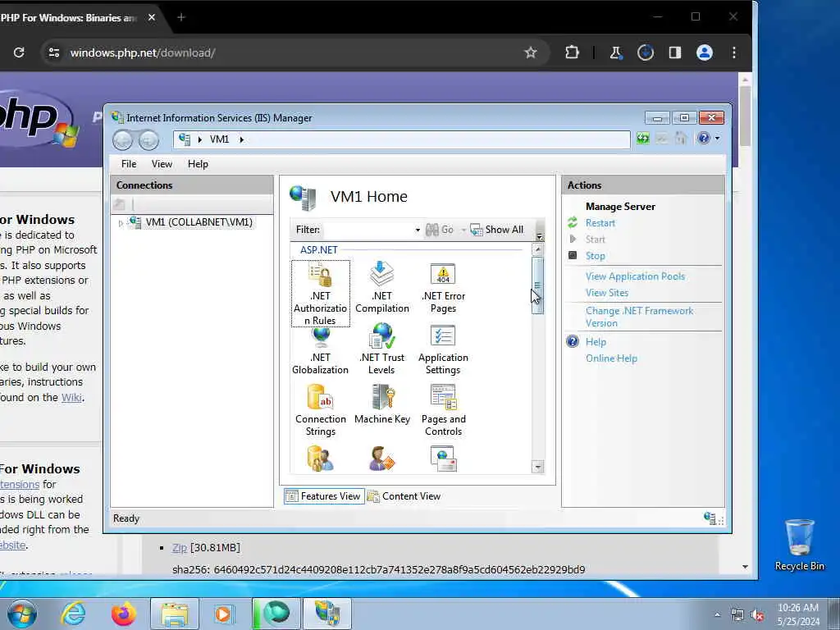Open the Filter dropdown arrow

click(x=418, y=230)
